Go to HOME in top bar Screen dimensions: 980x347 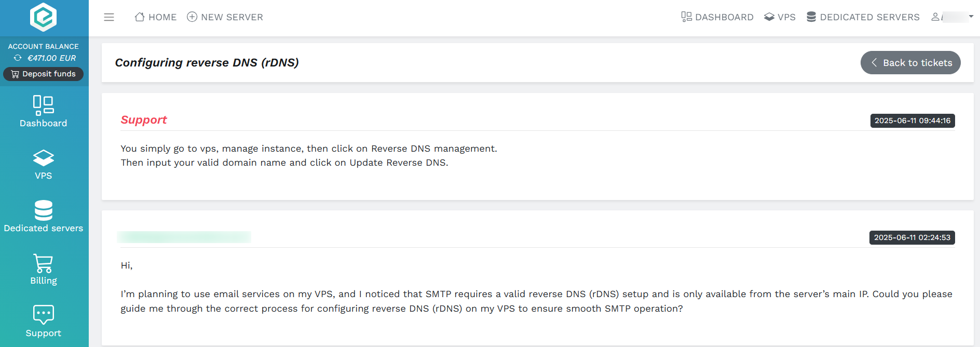pos(155,17)
